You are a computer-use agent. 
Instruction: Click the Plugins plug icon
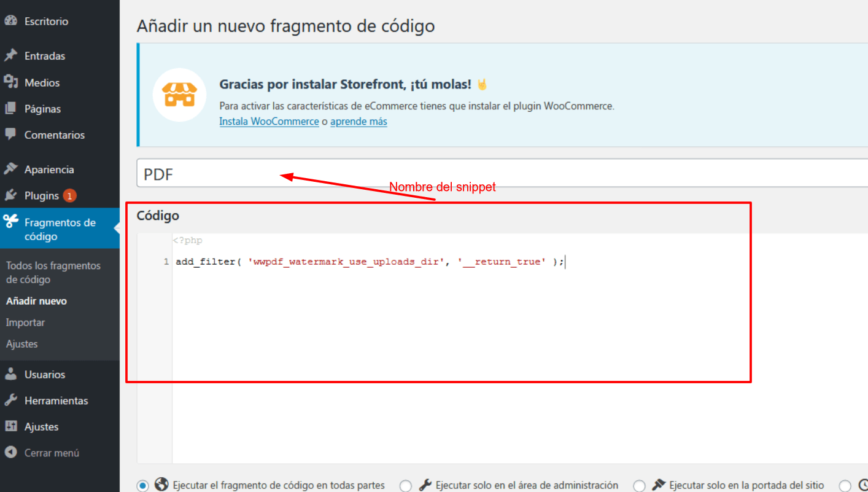[10, 195]
